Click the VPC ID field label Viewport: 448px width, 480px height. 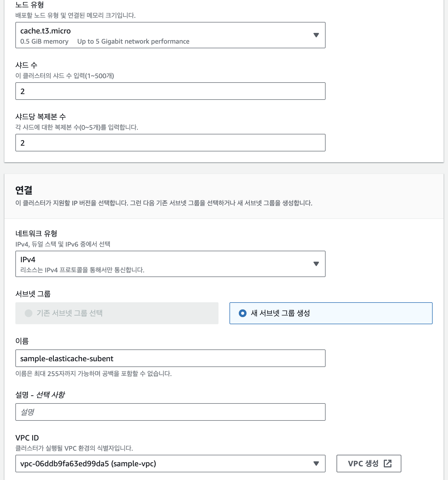coord(27,438)
